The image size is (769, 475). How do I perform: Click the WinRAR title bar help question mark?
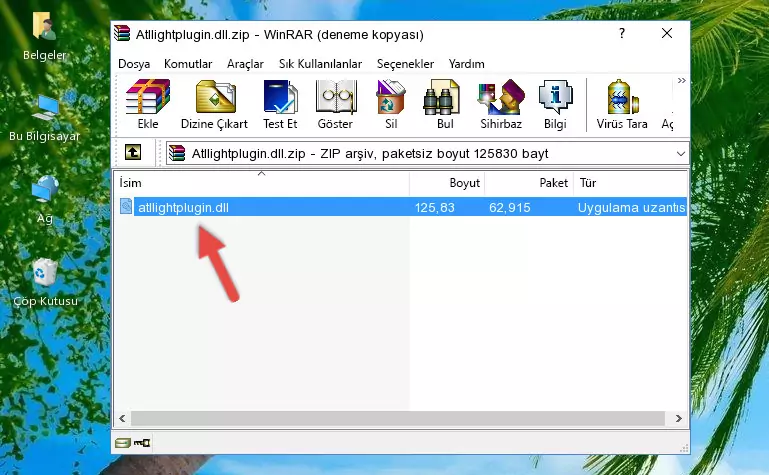622,33
